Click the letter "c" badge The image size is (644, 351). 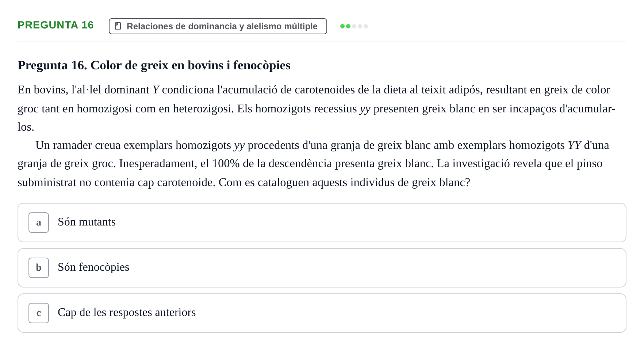(39, 313)
